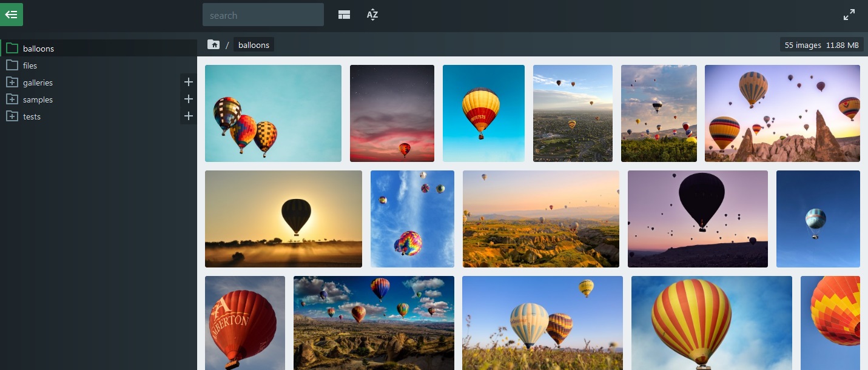
Task: Open the A-Z sort options
Action: click(x=372, y=15)
